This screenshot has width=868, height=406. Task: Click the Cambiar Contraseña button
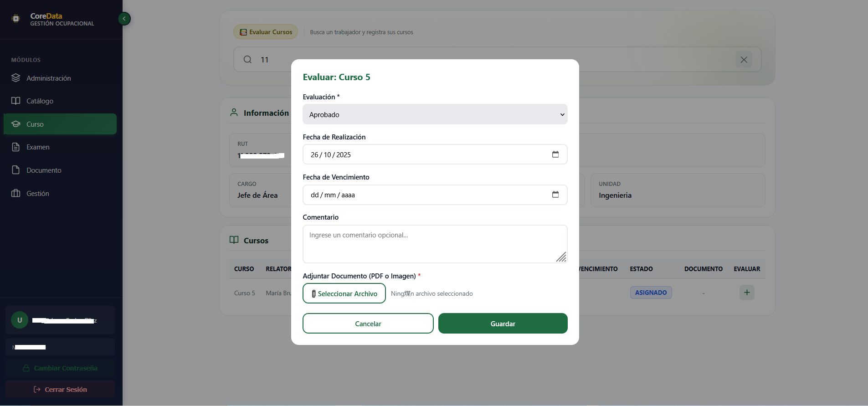tap(60, 368)
